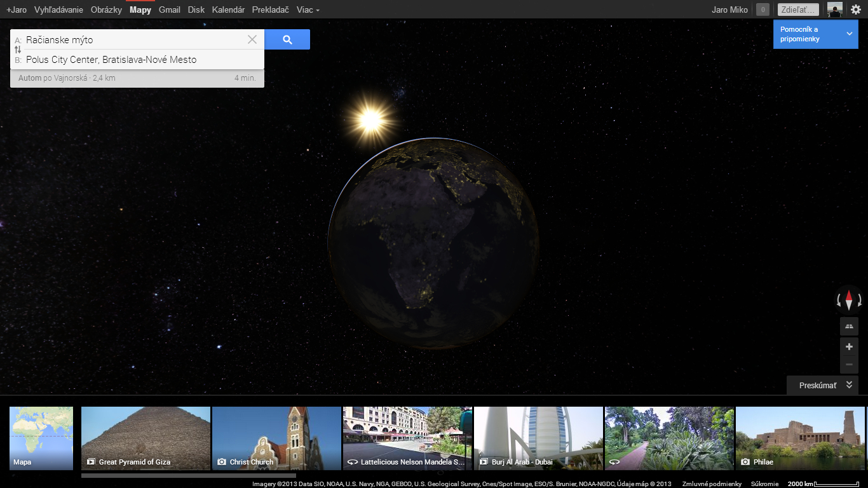Swap start and destination with arrows icon

click(18, 50)
